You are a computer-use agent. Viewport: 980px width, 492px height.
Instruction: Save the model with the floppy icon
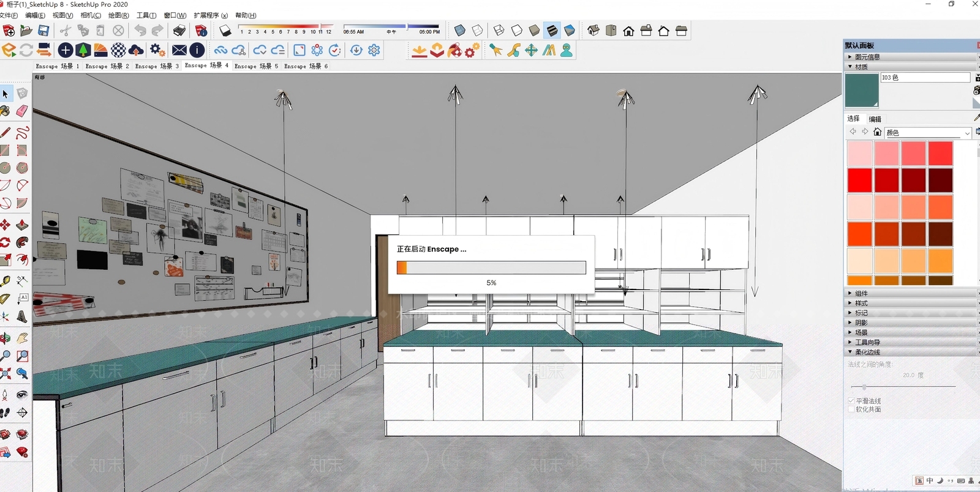43,31
